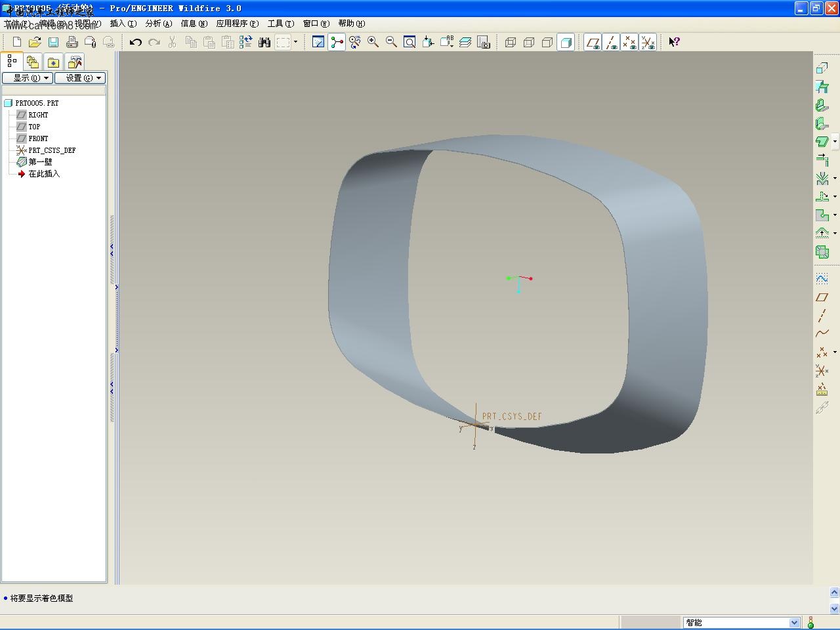Image resolution: width=840 pixels, height=630 pixels.
Task: Click the Bend tool icon
Action: 822,178
